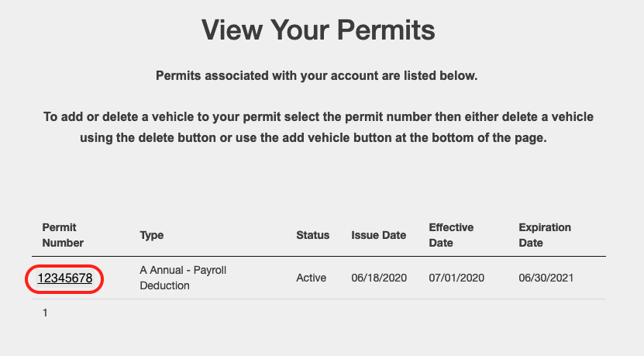Open permit number 12345678 link
The height and width of the screenshot is (356, 644).
[x=65, y=278]
